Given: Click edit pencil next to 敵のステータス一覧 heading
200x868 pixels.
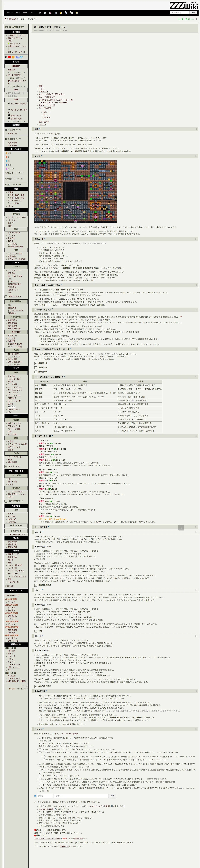Looking at the screenshot, I should [x=52, y=436].
